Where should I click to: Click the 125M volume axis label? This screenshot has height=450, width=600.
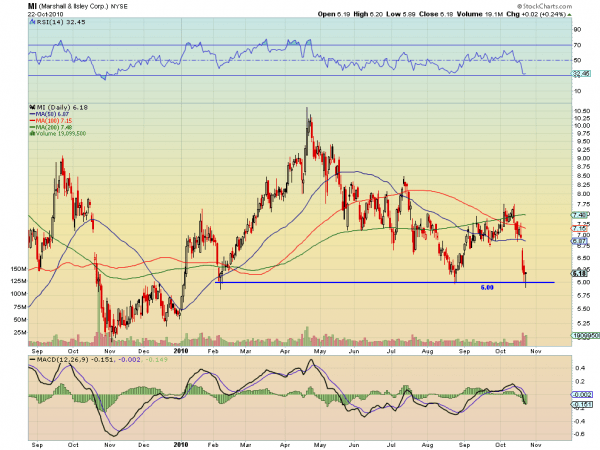coord(19,281)
